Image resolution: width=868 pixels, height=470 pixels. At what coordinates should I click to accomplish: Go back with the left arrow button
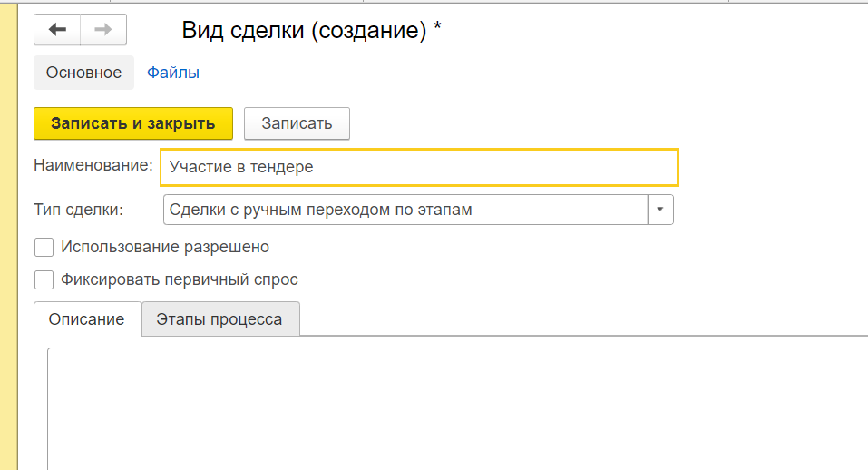point(57,29)
